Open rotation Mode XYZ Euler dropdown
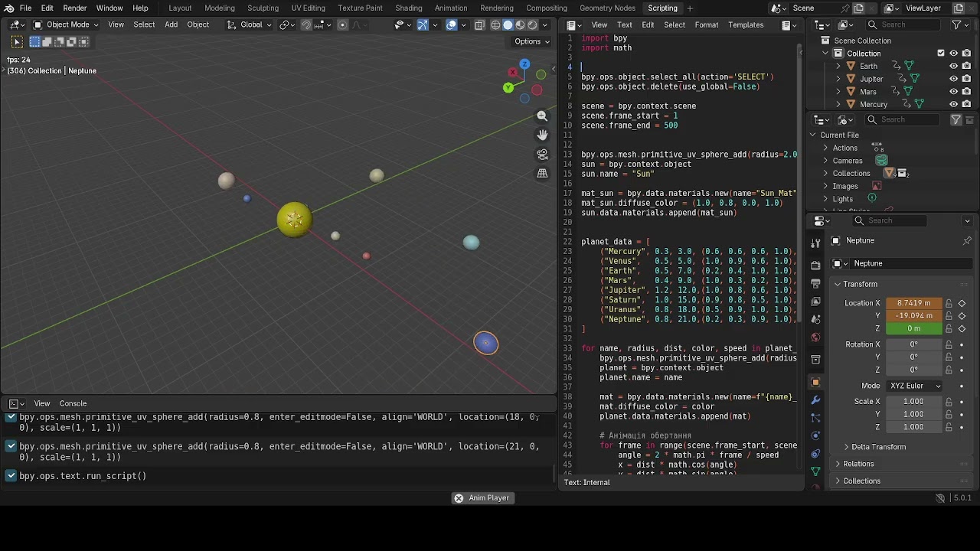980x551 pixels. point(915,386)
